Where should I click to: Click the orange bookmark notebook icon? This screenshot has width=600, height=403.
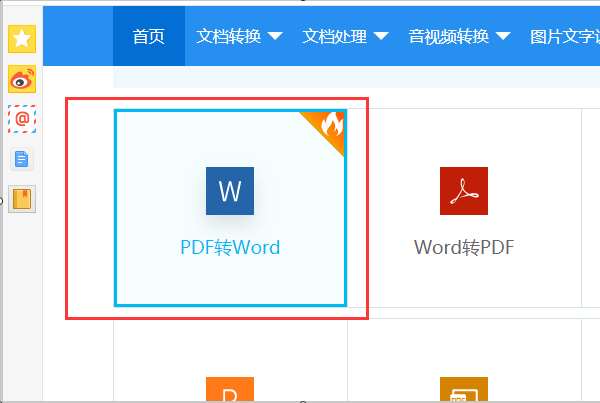pyautogui.click(x=22, y=199)
